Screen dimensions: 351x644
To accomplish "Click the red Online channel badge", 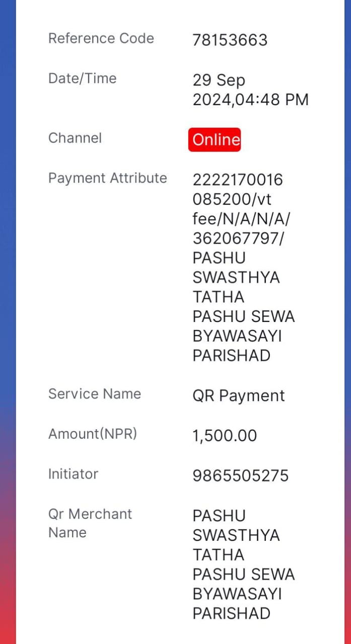I will 215,139.
